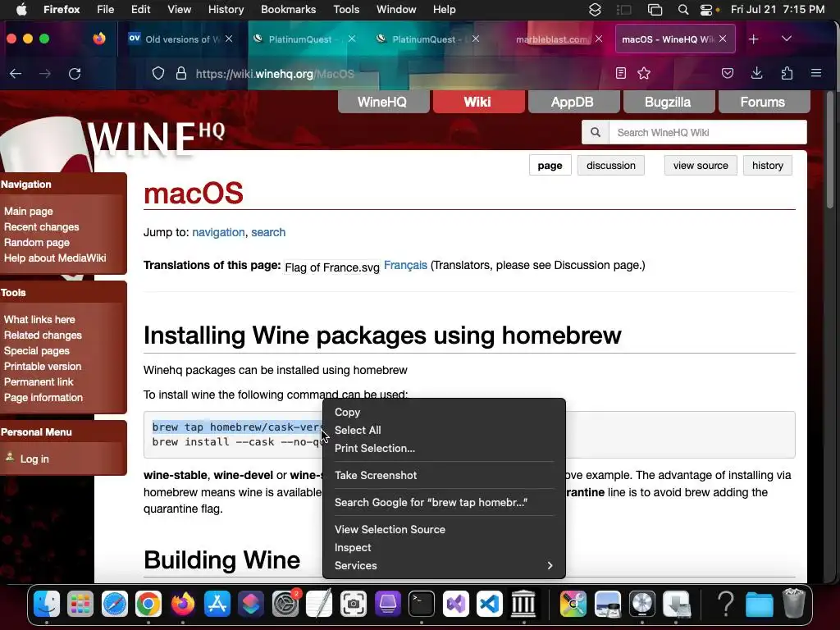Click the page vertical scrollbar
The height and width of the screenshot is (630, 840).
point(830,150)
